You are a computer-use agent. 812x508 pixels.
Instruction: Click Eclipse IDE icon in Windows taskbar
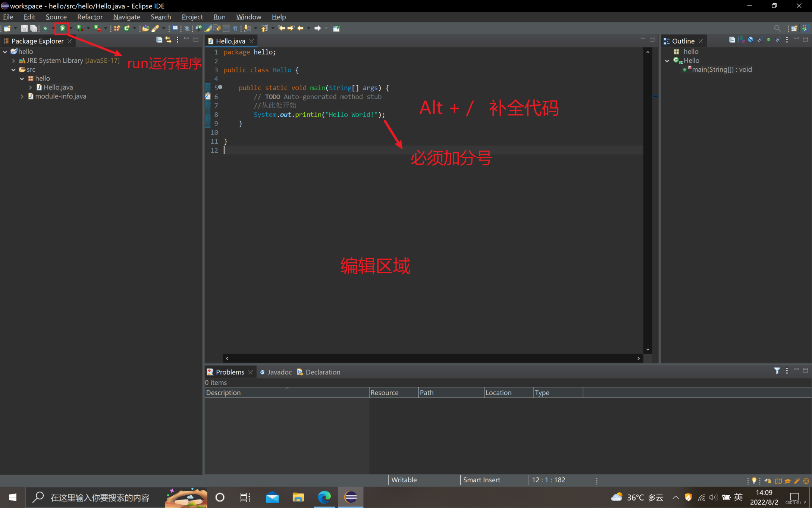tap(351, 498)
